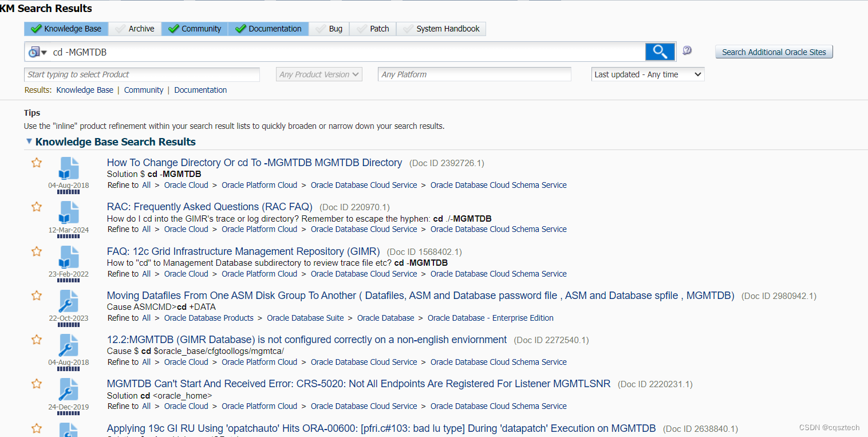Star the Moving Datafiles result
Viewport: 868px width, 437px height.
37,296
